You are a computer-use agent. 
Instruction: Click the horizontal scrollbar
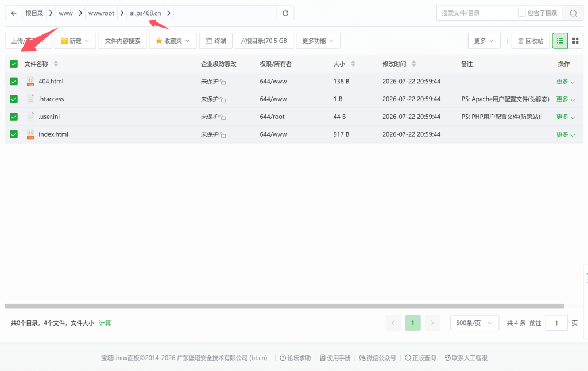pos(284,306)
